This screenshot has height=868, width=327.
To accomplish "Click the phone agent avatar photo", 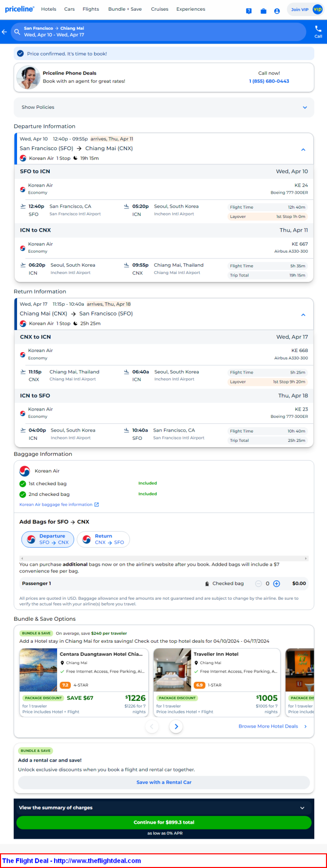I will [28, 77].
